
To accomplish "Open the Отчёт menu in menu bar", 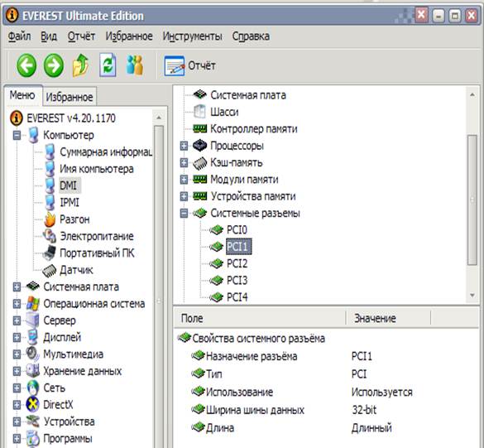I will pos(81,36).
